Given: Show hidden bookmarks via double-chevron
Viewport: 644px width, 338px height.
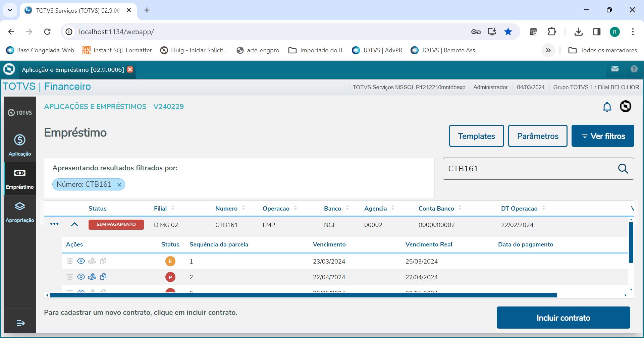Looking at the screenshot, I should (548, 50).
